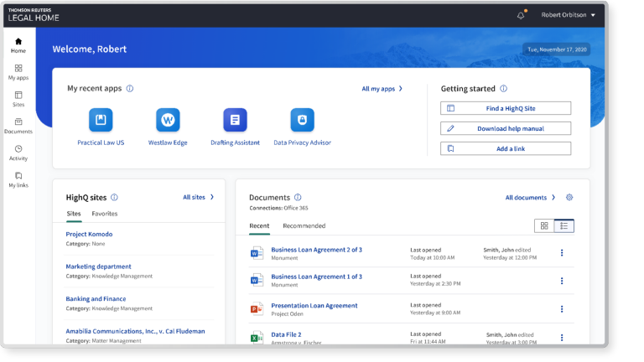Image resolution: width=644 pixels, height=362 pixels.
Task: Switch documents to list view
Action: click(564, 225)
